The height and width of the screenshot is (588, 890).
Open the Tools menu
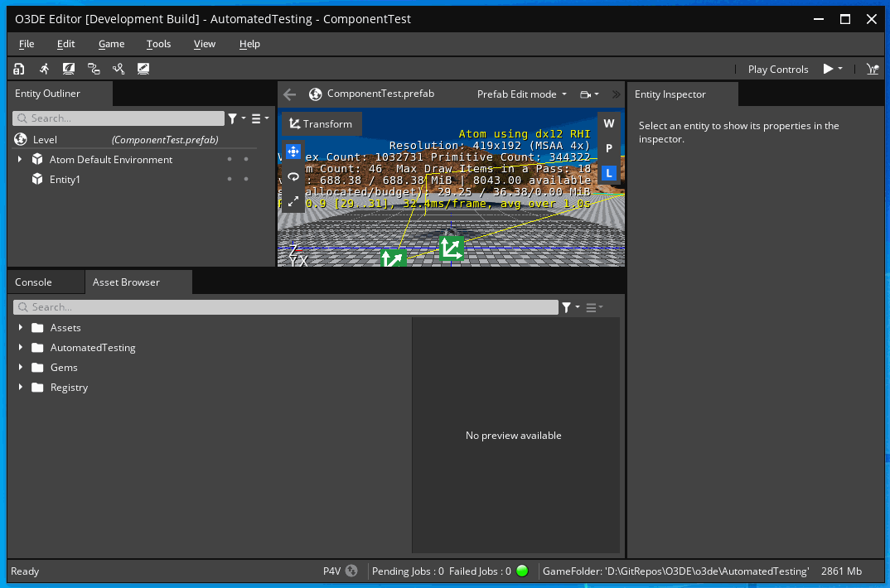[x=158, y=44]
